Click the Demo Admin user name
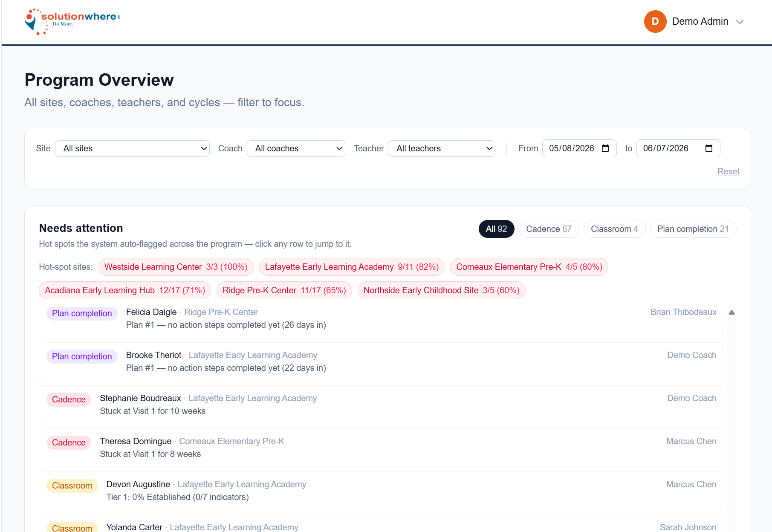 (700, 21)
